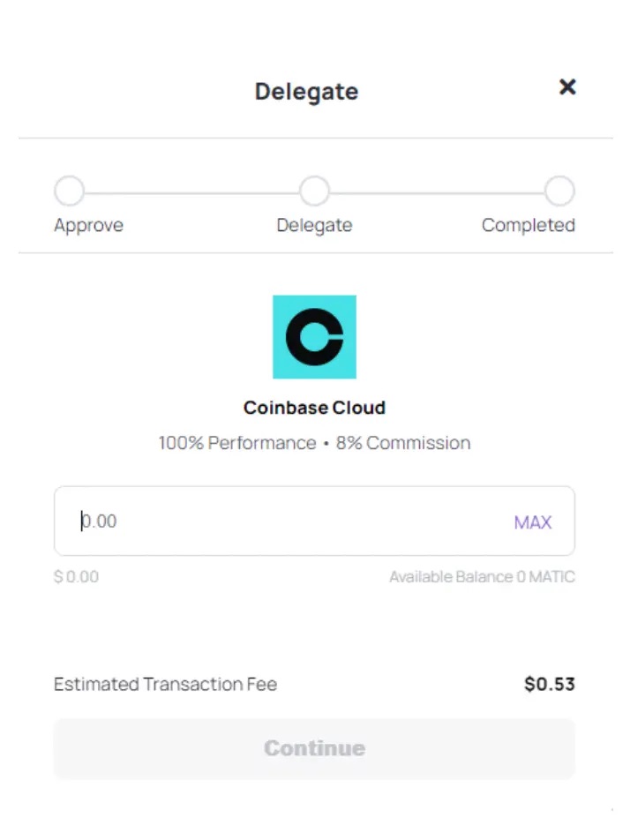Select the Approve step label

click(88, 225)
